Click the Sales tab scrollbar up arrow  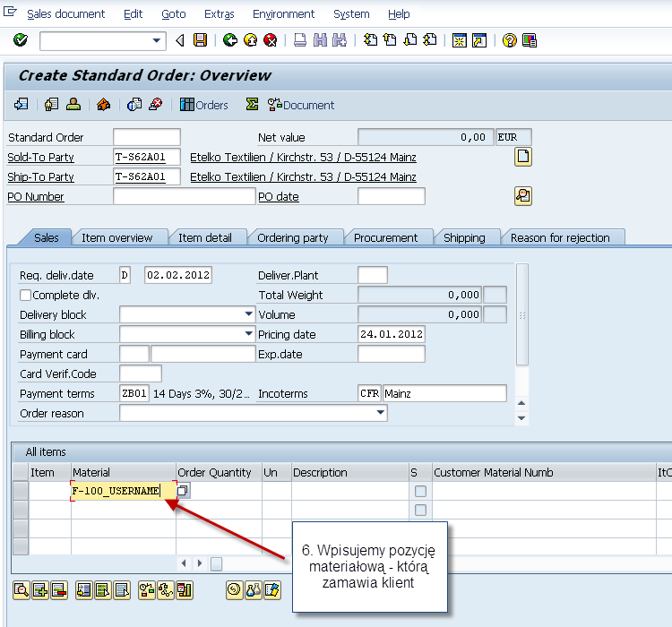[521, 403]
